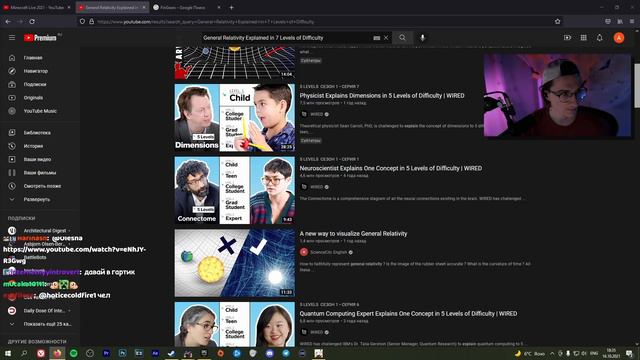Open the YouTube apps grid icon
Image resolution: width=640 pixels, height=360 pixels.
pos(584,38)
